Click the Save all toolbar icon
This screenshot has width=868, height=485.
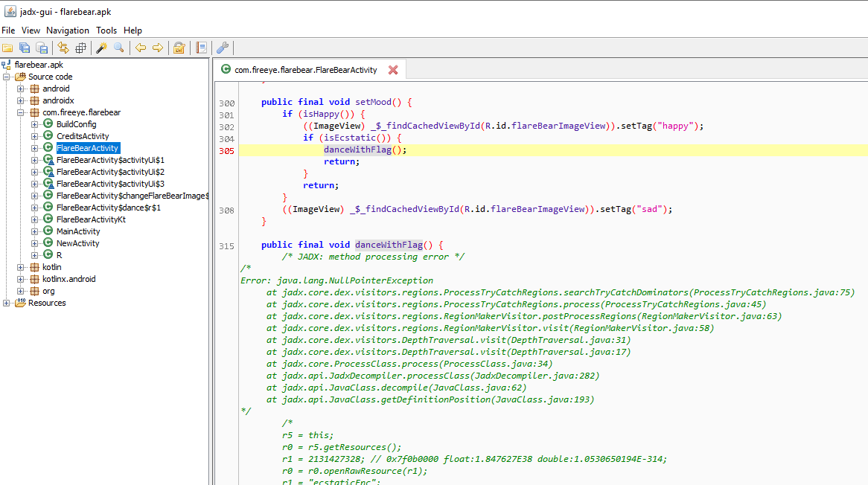tap(25, 48)
